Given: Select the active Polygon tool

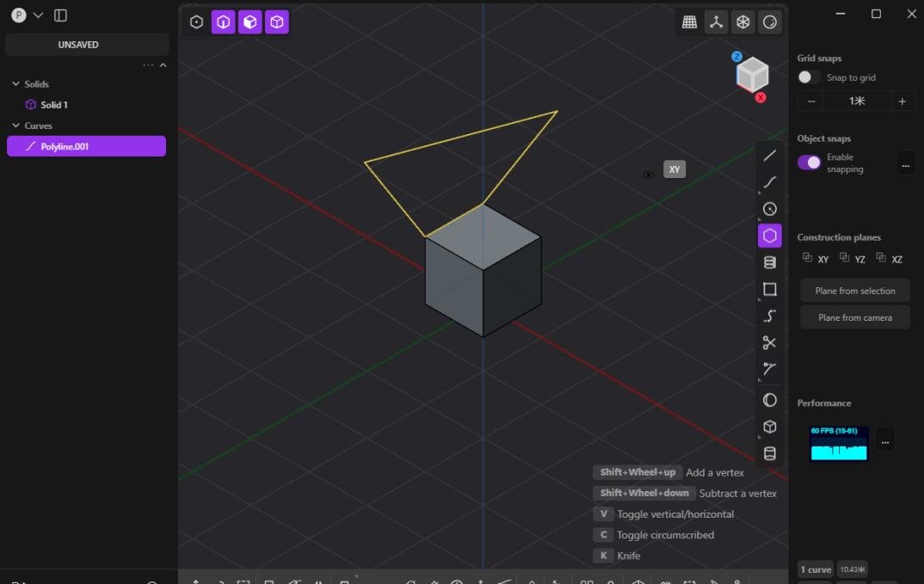Looking at the screenshot, I should (770, 236).
